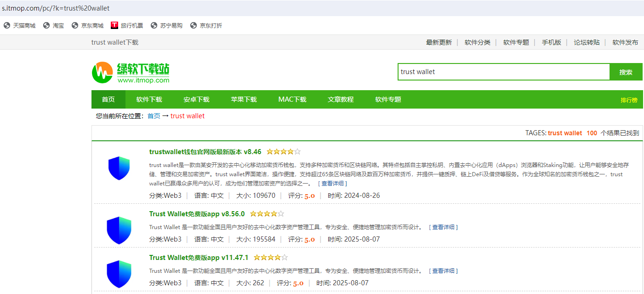Open the MAC下载 menu tab
The image size is (644, 294).
click(x=292, y=99)
